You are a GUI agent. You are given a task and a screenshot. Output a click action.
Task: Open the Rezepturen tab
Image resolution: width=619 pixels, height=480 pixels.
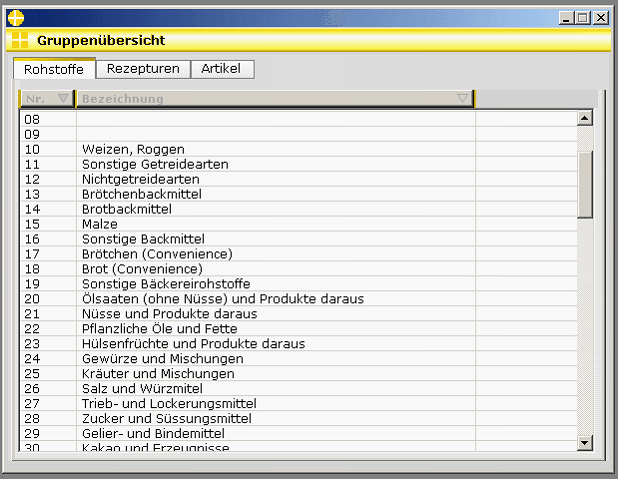(x=143, y=69)
